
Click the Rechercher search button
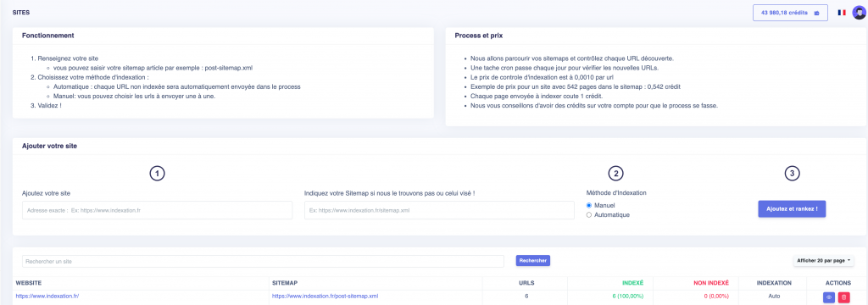coord(532,260)
